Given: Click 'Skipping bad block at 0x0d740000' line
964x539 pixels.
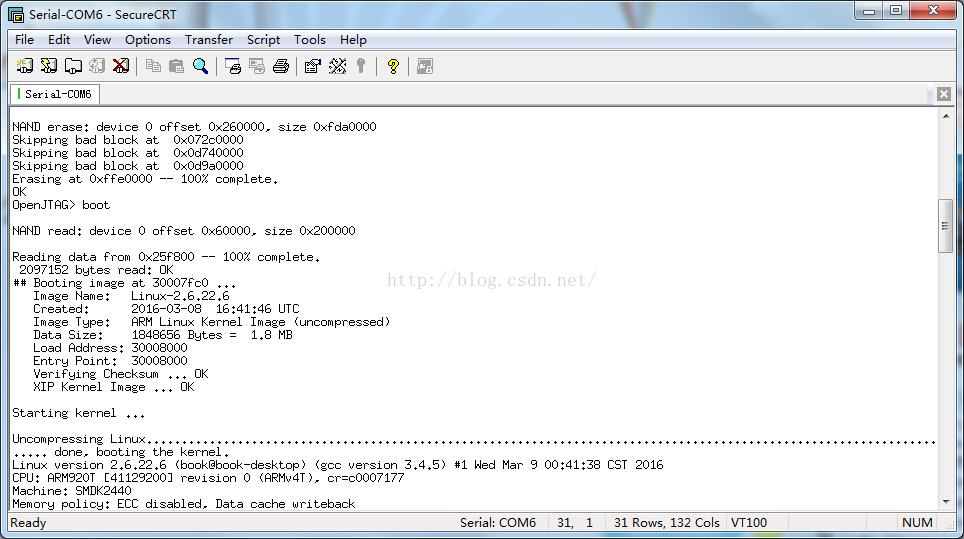Looking at the screenshot, I should (x=127, y=152).
